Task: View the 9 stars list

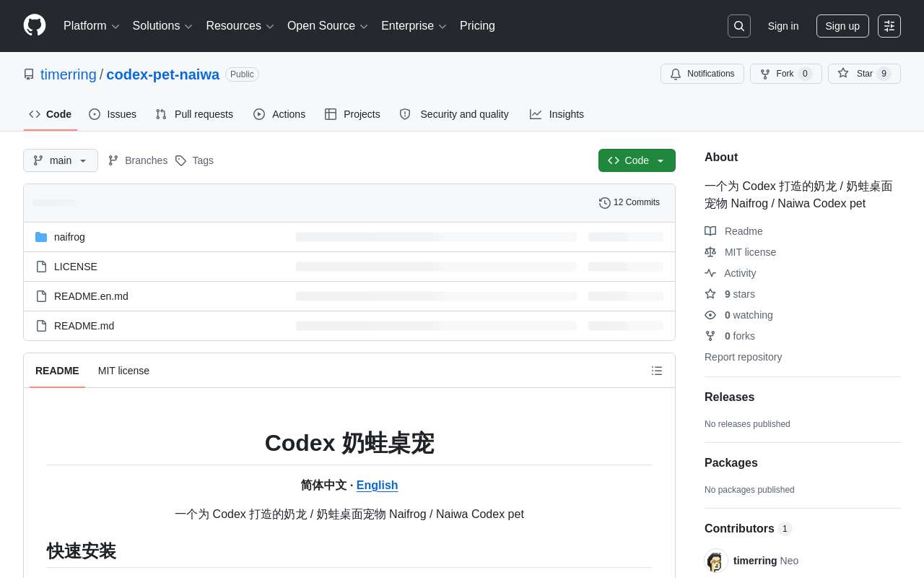Action: pyautogui.click(x=740, y=294)
